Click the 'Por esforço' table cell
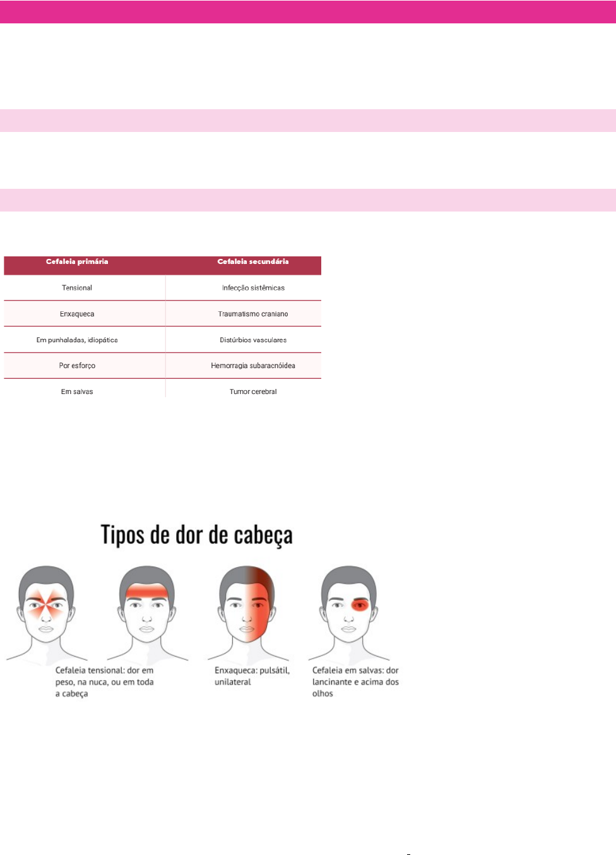 [77, 366]
